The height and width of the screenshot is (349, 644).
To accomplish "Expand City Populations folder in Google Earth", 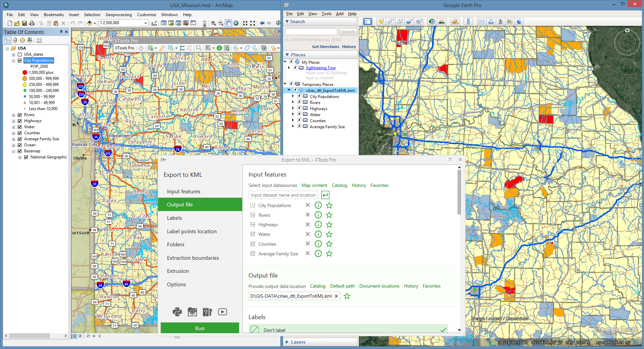I will click(293, 96).
